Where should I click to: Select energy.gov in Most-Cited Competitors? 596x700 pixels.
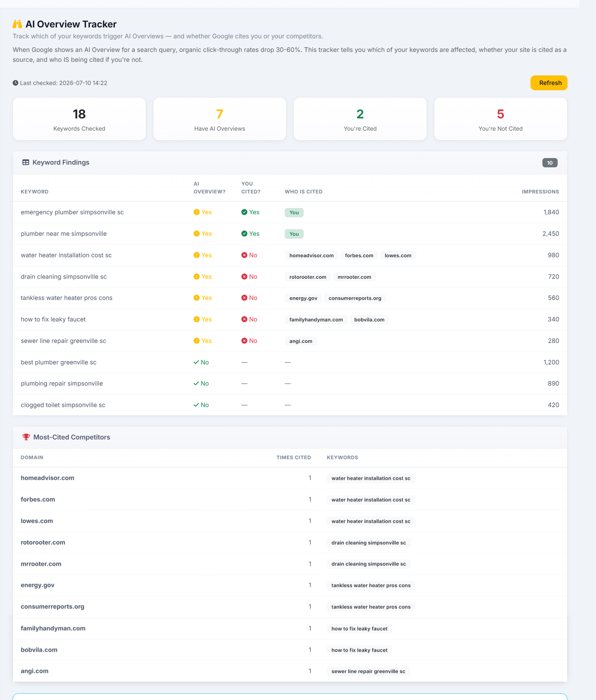click(37, 585)
